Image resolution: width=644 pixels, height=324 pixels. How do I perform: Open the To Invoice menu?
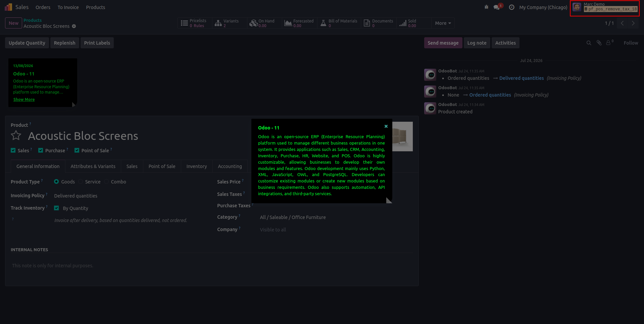[68, 7]
